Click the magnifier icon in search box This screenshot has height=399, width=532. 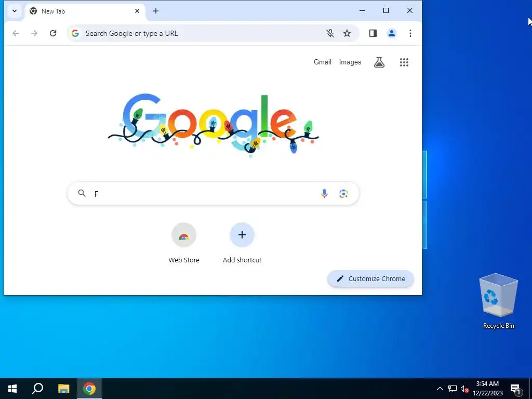(x=82, y=193)
